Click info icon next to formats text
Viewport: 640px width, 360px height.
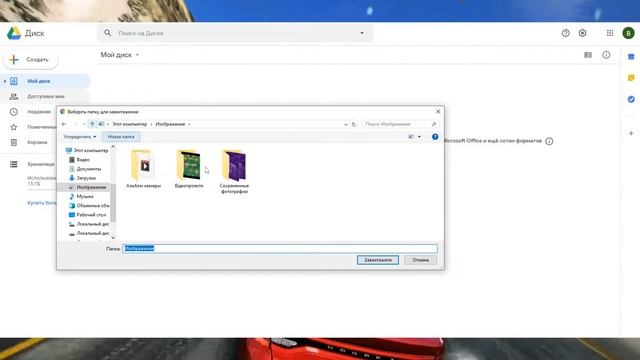(x=549, y=141)
